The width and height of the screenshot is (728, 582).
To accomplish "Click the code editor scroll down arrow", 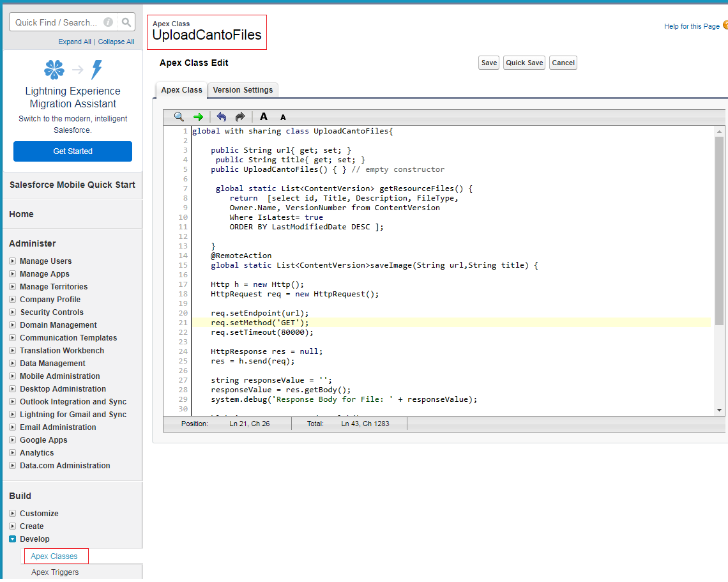I will coord(720,410).
